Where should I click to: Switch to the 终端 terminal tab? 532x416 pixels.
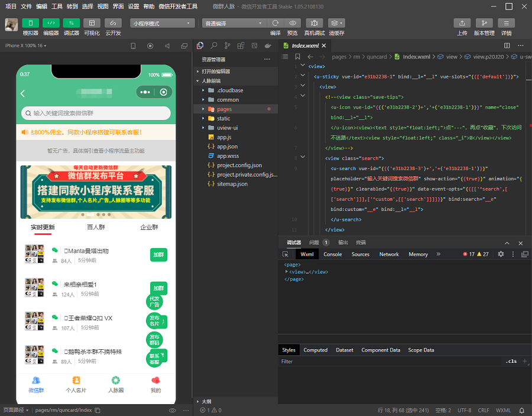coord(361,242)
